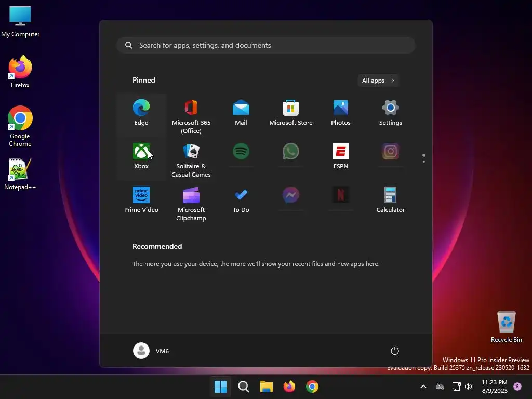The height and width of the screenshot is (399, 532).
Task: Open File Explorer from taskbar
Action: coord(267,387)
